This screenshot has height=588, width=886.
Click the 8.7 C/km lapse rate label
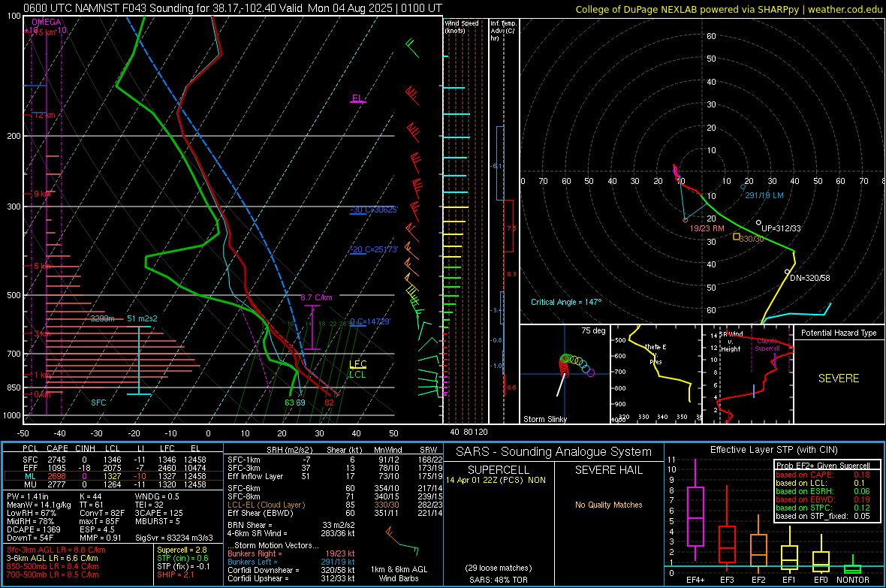tap(316, 297)
